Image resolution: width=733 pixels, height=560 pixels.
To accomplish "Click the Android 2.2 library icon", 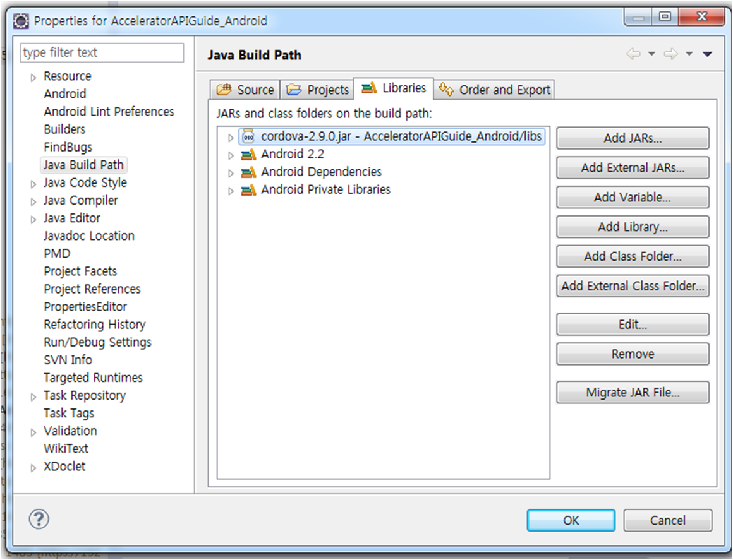I will pyautogui.click(x=248, y=154).
